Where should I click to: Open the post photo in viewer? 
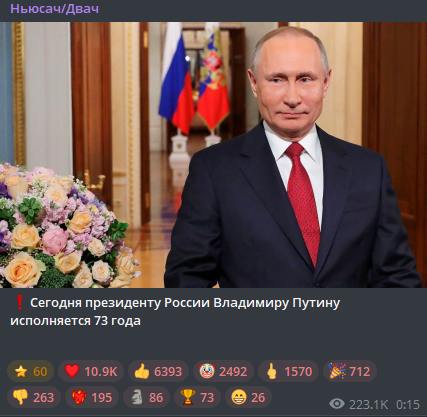click(x=213, y=155)
